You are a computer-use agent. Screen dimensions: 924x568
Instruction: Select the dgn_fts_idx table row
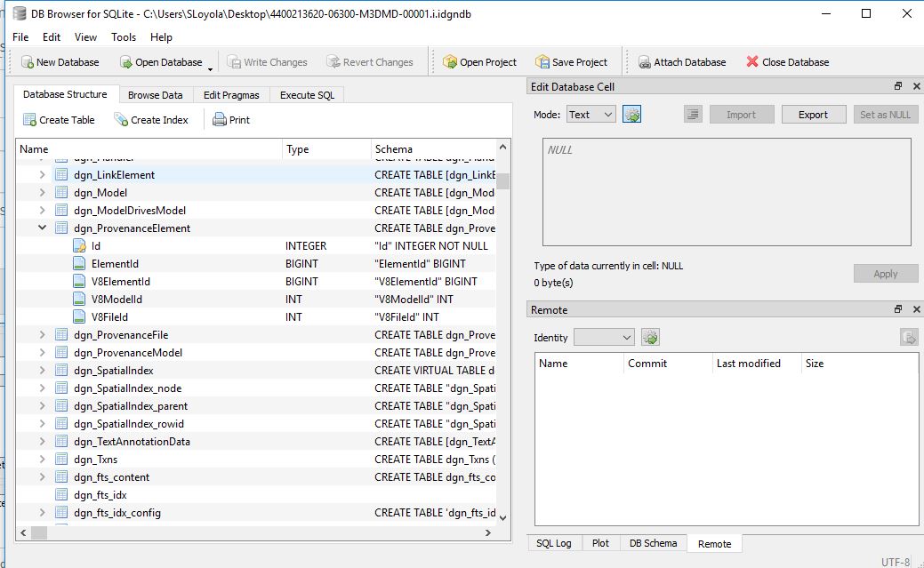coord(256,494)
